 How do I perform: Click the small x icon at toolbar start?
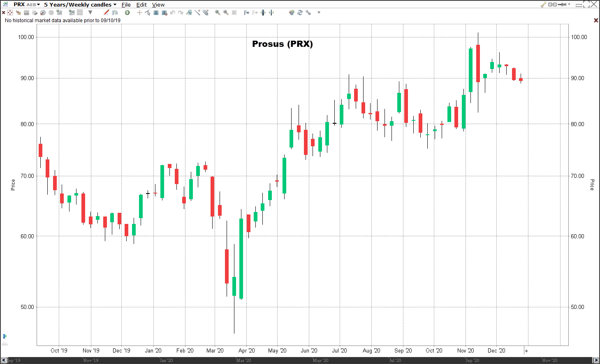pyautogui.click(x=3, y=12)
